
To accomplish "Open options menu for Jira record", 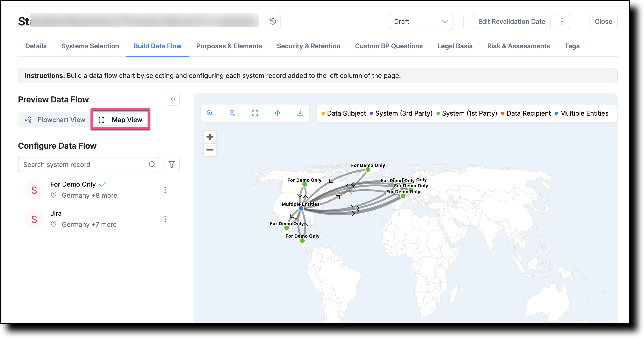I will [x=165, y=219].
